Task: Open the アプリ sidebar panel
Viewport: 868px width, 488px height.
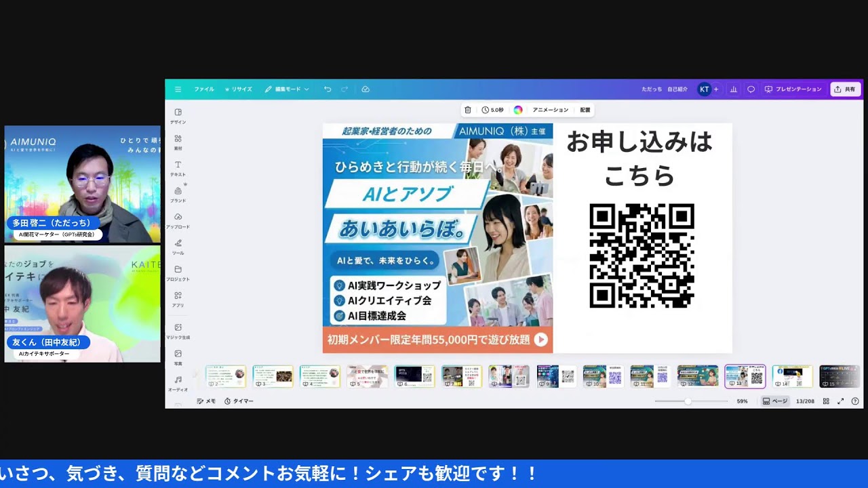Action: point(178,300)
